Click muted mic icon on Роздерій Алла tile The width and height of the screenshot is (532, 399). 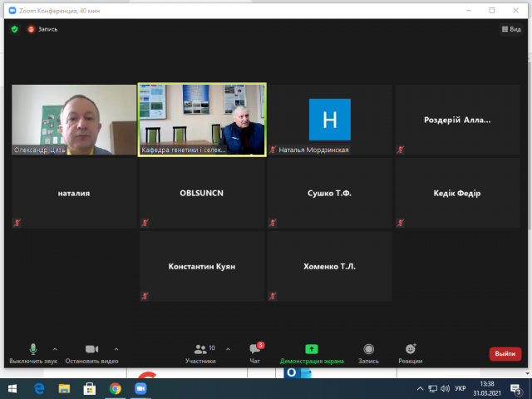(401, 150)
